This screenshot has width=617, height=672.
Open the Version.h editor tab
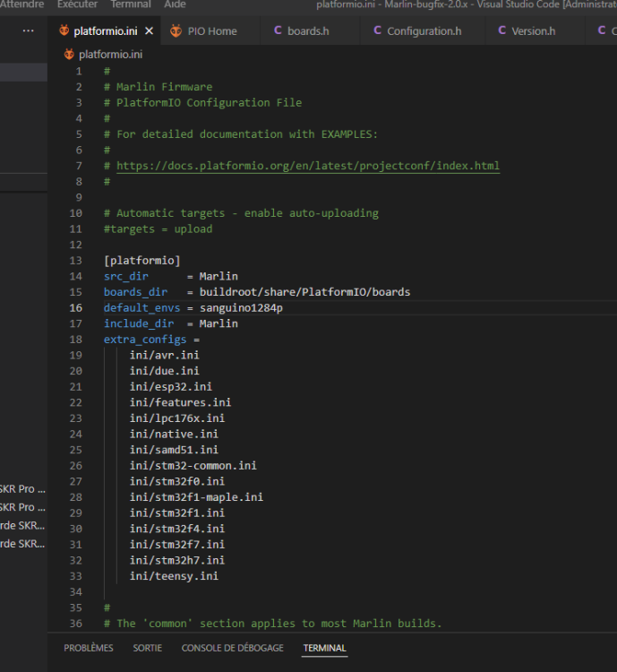tap(533, 31)
